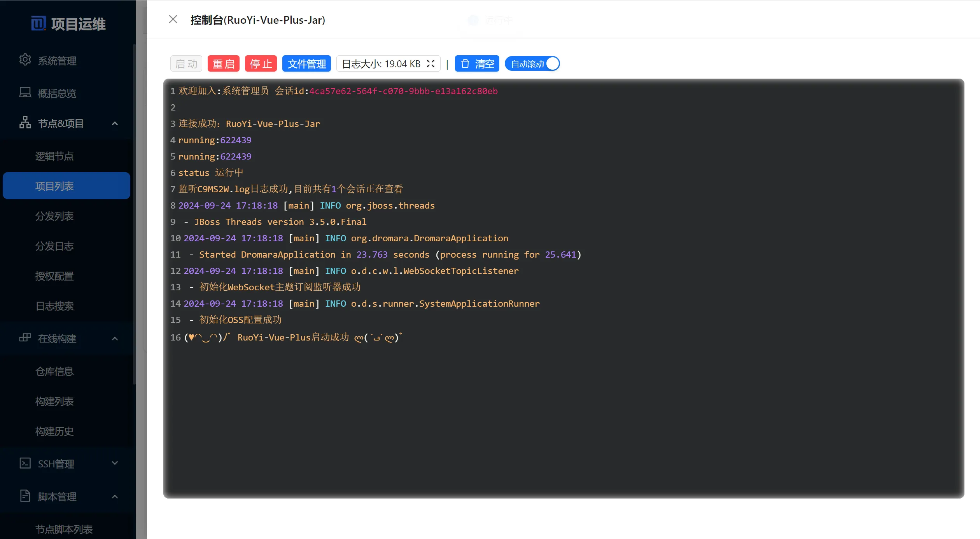Open 逻辑节点 menu item
Image resolution: width=980 pixels, height=539 pixels.
point(54,156)
